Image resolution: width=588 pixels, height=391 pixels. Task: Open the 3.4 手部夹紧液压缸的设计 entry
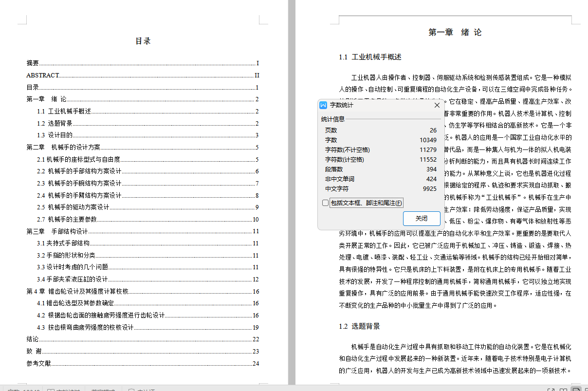(148, 279)
